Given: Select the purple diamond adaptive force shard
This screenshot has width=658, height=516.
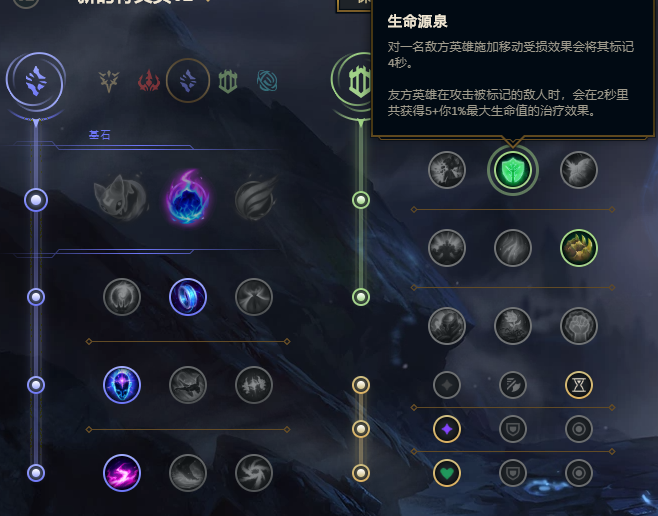Looking at the screenshot, I should click(447, 429).
